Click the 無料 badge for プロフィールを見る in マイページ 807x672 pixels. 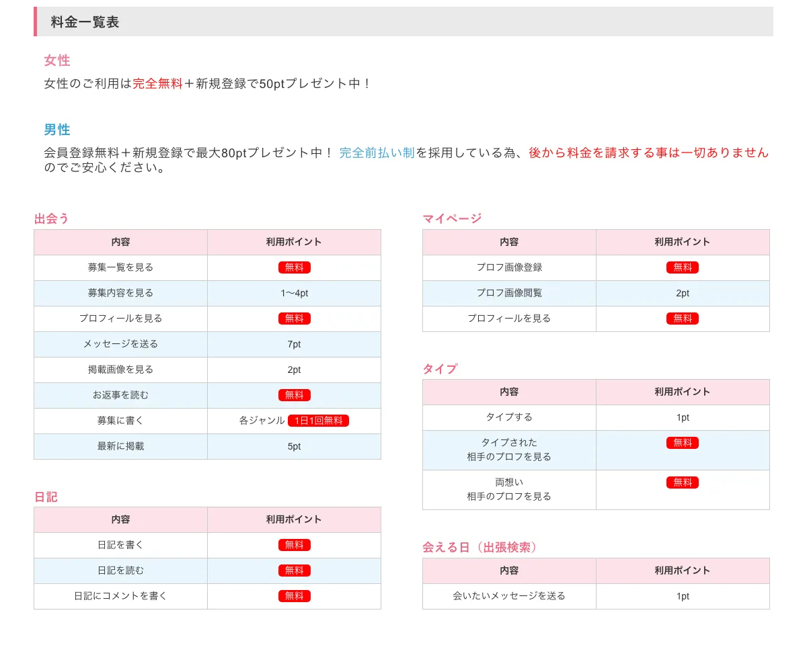(683, 319)
